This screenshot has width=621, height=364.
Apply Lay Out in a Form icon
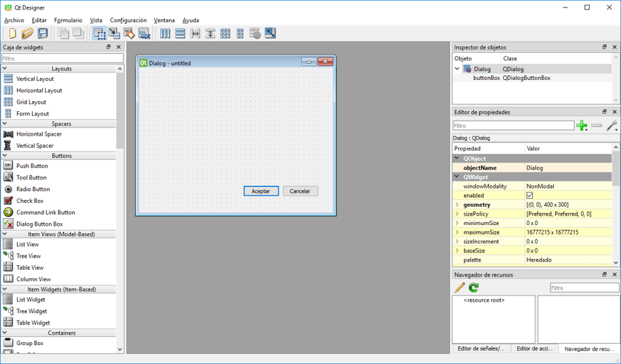[240, 34]
